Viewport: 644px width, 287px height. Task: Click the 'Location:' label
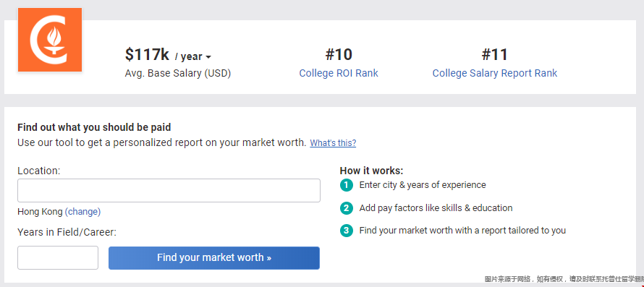39,171
